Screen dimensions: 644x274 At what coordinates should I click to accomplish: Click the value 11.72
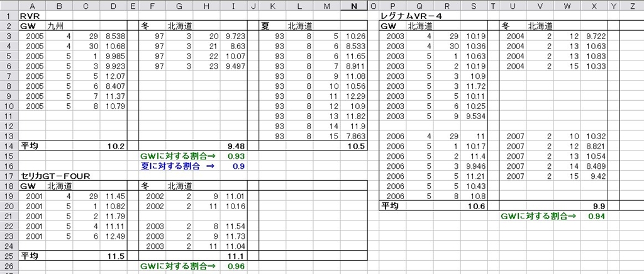click(x=475, y=86)
